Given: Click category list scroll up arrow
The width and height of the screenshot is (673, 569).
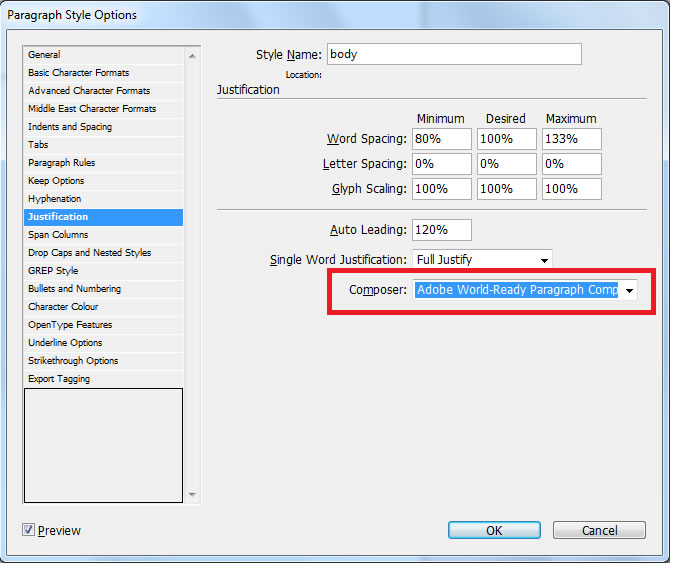Looking at the screenshot, I should click(x=192, y=56).
